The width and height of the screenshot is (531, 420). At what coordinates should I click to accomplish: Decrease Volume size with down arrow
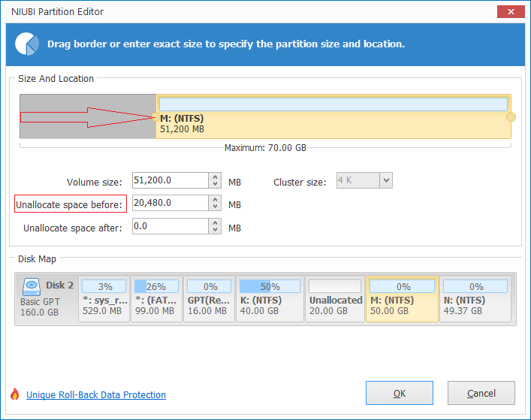[x=216, y=185]
